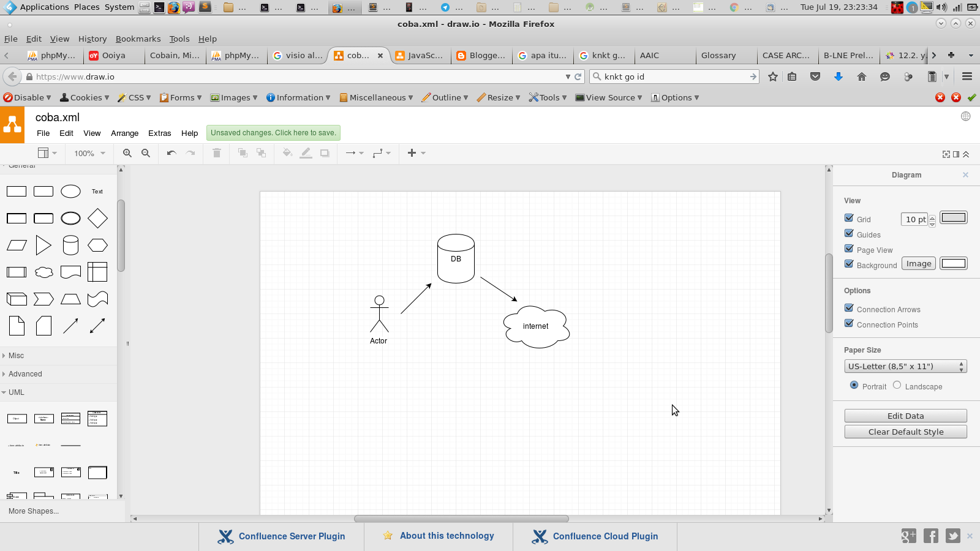Select the cloud shape in the shapes panel
Viewport: 980px width, 551px height.
43,272
